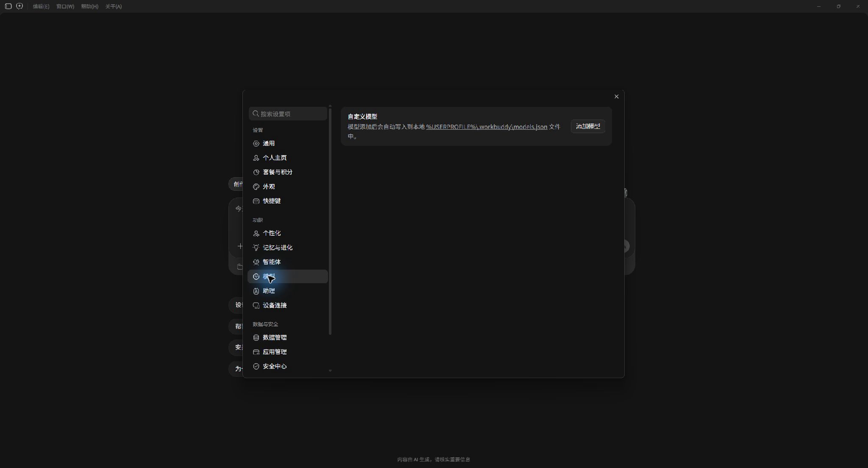Click the new chat icon in title bar

(19, 6)
